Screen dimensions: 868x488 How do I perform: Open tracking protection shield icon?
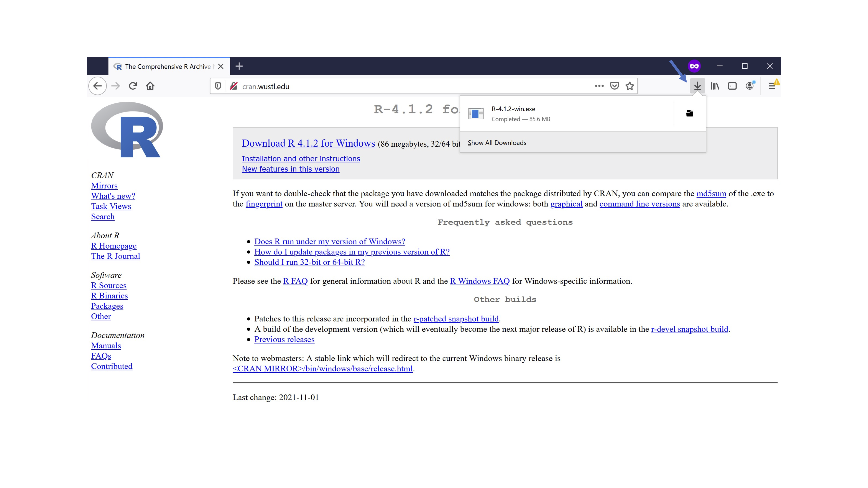click(218, 86)
